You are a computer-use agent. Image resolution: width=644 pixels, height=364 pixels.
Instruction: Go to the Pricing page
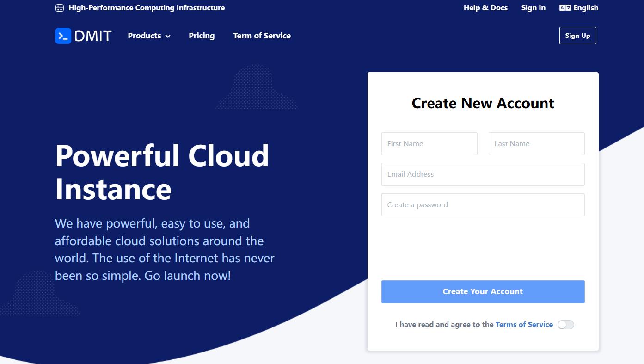pyautogui.click(x=202, y=36)
